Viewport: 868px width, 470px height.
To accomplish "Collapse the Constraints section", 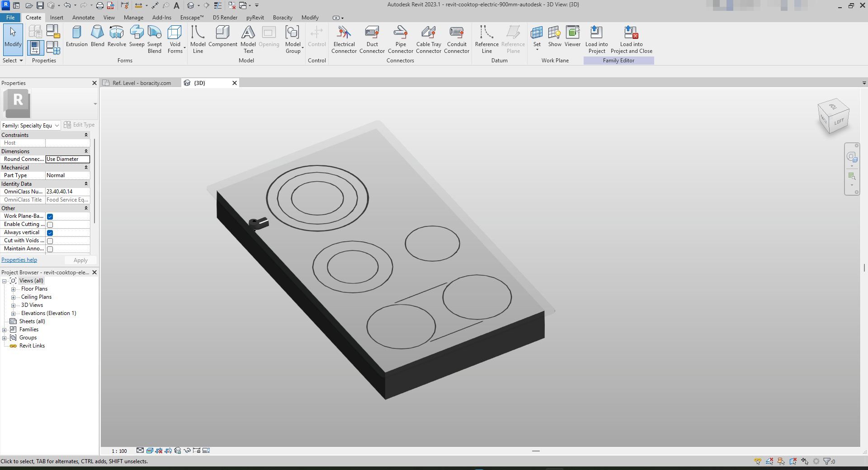I will click(x=86, y=135).
